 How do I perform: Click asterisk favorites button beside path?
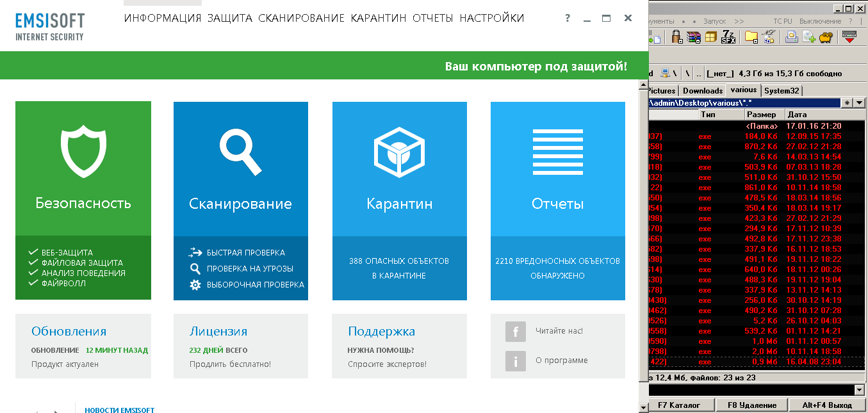click(x=848, y=103)
